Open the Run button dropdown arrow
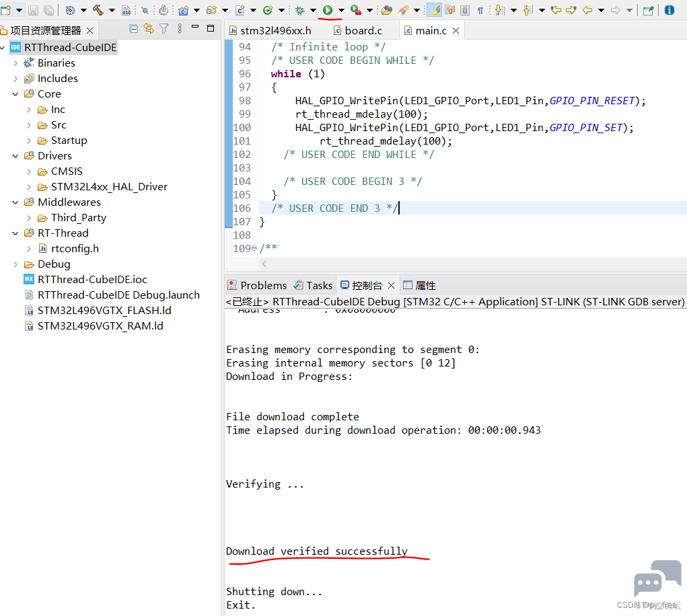Screen dimensions: 687x616 (x=341, y=10)
